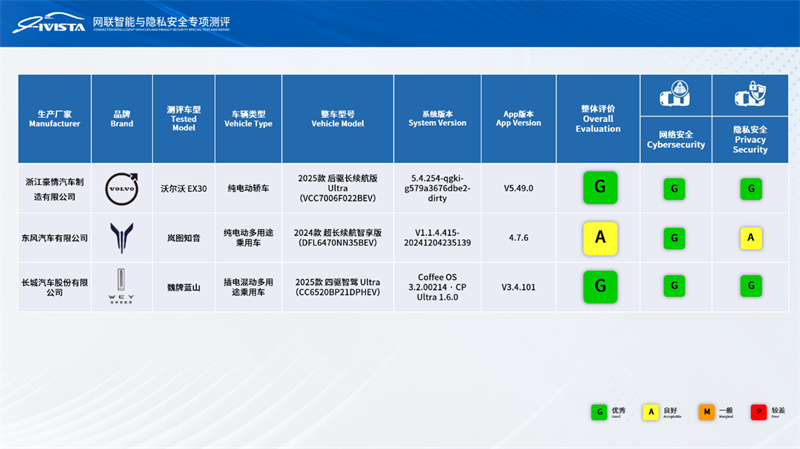This screenshot has height=449, width=800.
Task: Select the Overall Evaluation column header
Action: [598, 118]
